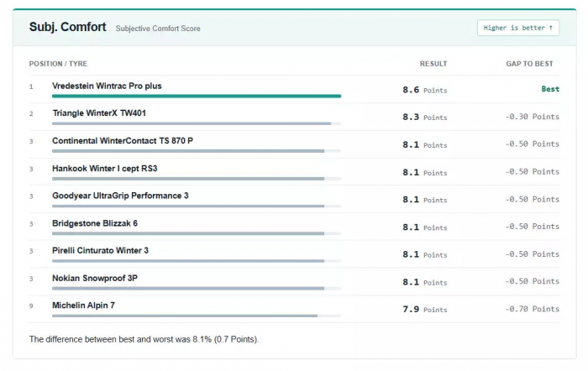Click the -0.70 Points gap value
This screenshot has height=371, width=588.
point(532,309)
